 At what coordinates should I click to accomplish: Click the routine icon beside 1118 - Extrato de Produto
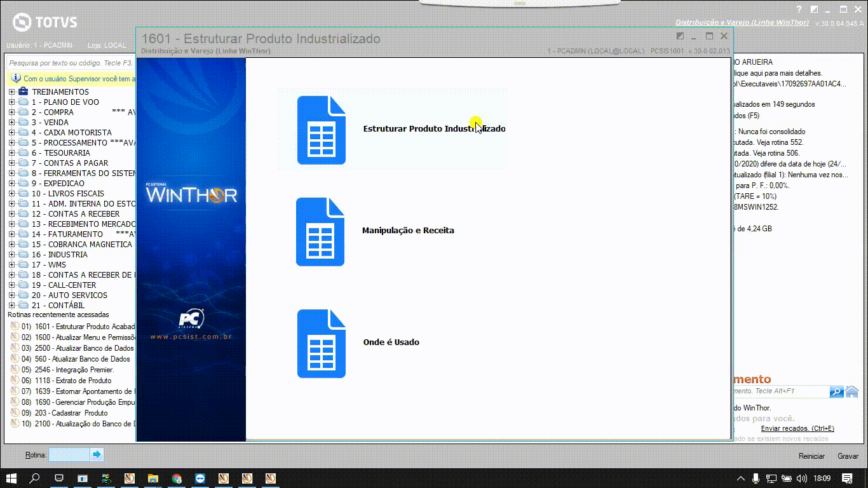coord(15,381)
